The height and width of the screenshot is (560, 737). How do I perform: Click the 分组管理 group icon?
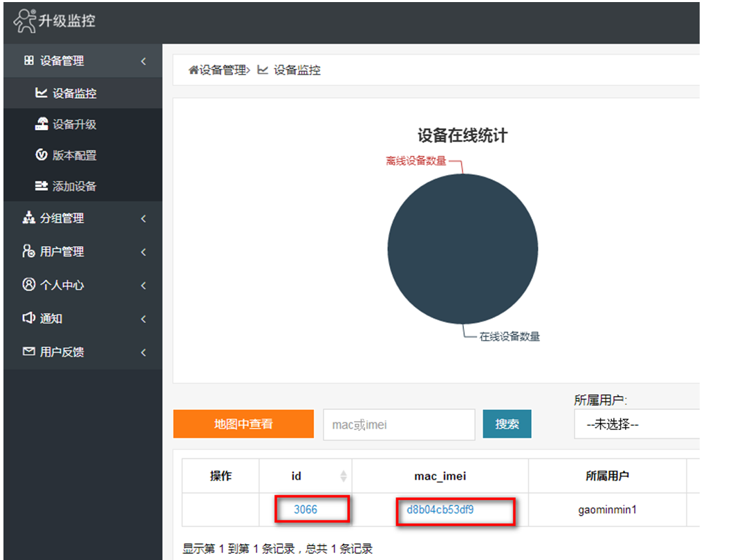click(x=28, y=218)
